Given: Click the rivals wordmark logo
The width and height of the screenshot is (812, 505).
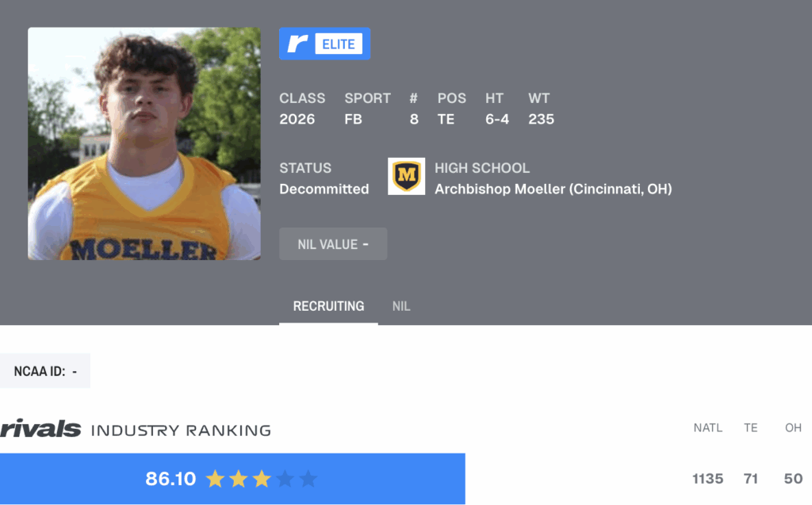Looking at the screenshot, I should pyautogui.click(x=40, y=429).
